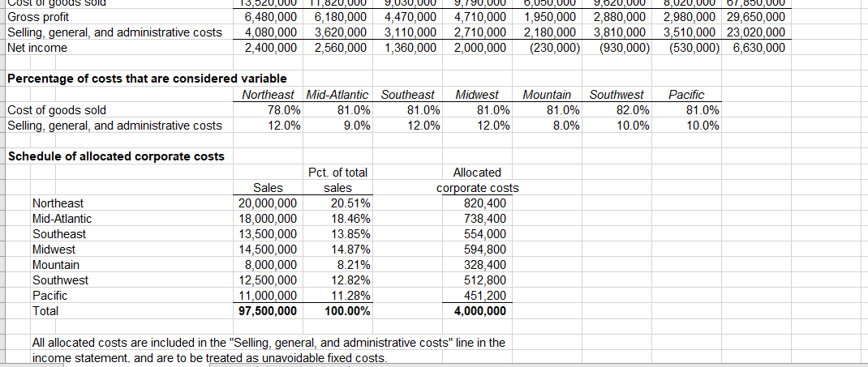Click the Southeast row label in schedule
Viewport: 868px width, 367px height.
[59, 234]
